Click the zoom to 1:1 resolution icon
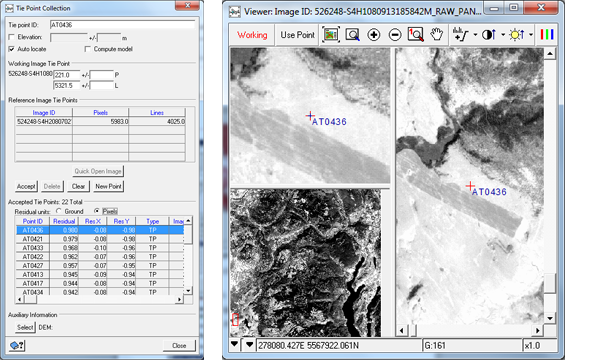Viewport: 600px width, 361px height. click(416, 35)
